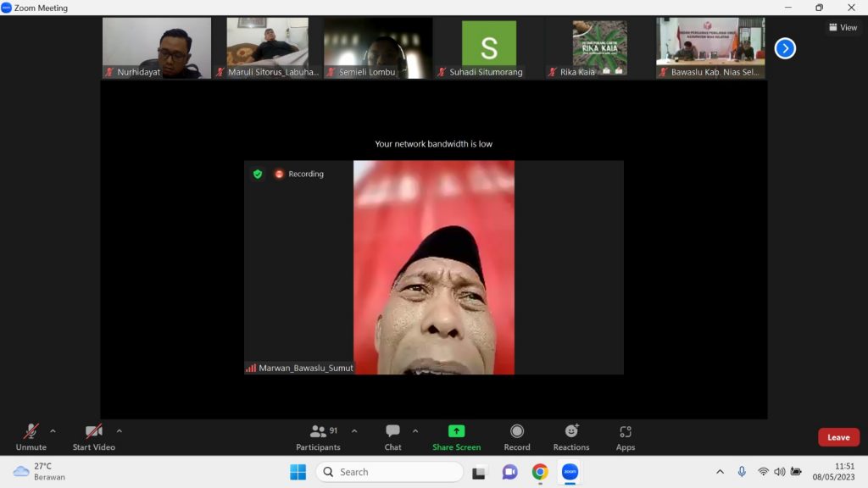The image size is (868, 488).
Task: Select the Nurhidayat video thumbnail
Action: pyautogui.click(x=157, y=48)
